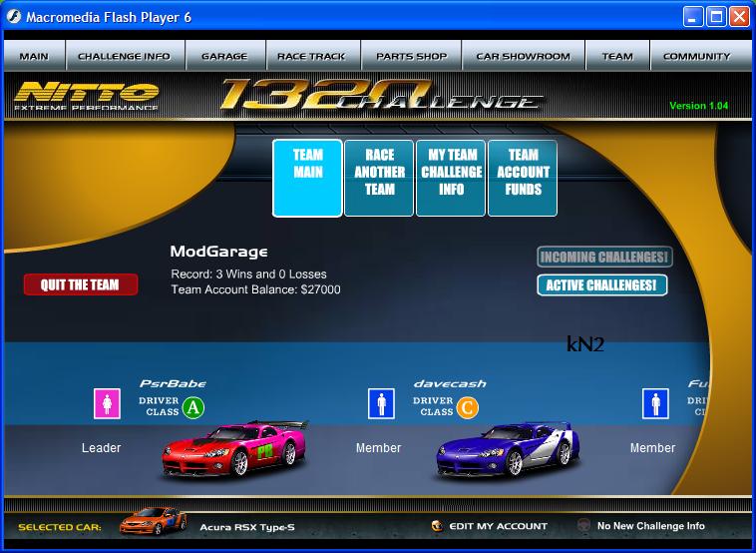The height and width of the screenshot is (553, 756).
Task: Click the Nitto Extreme Performance logo
Action: [87, 96]
